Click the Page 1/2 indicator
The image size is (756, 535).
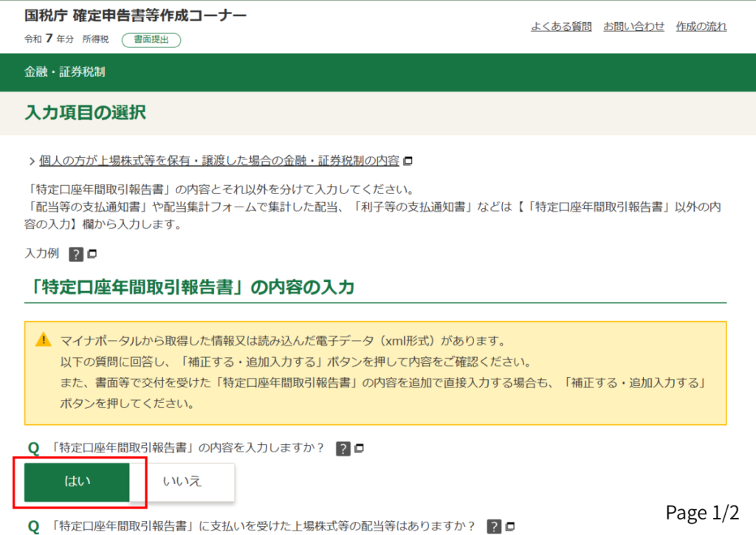tap(702, 512)
